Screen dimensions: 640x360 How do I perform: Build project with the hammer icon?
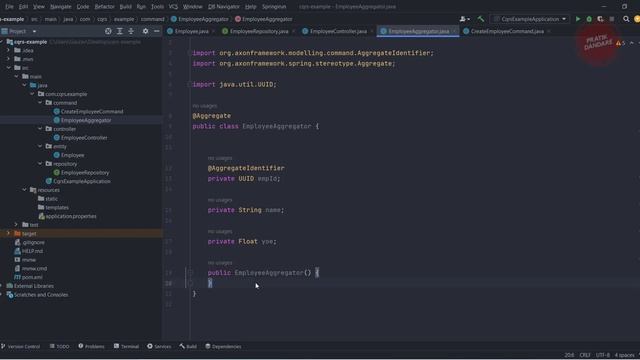(x=481, y=19)
